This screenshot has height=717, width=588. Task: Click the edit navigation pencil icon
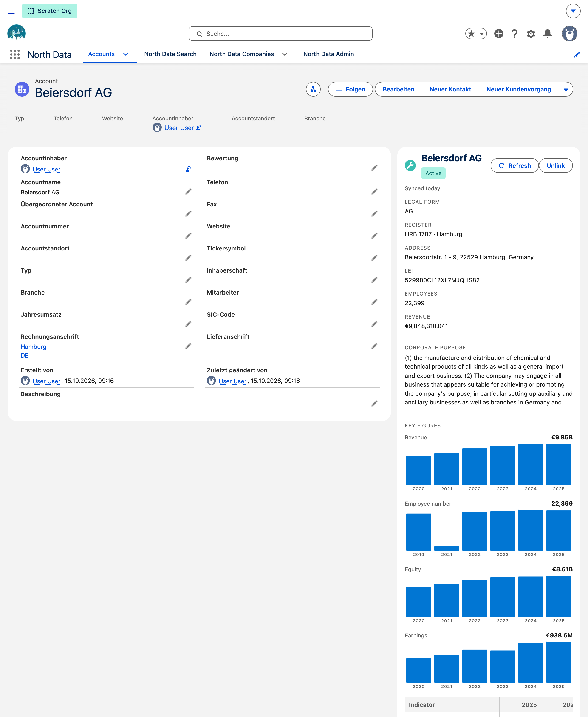[x=577, y=54]
